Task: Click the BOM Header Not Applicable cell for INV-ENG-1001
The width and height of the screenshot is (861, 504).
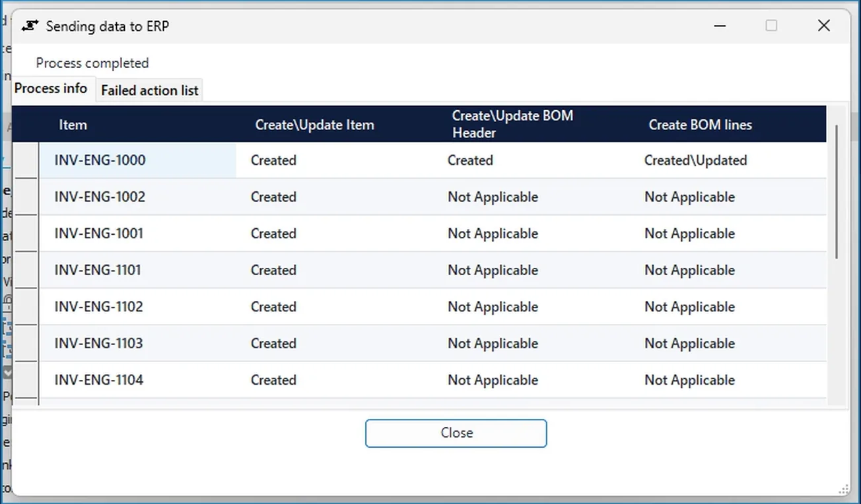Action: pyautogui.click(x=531, y=234)
